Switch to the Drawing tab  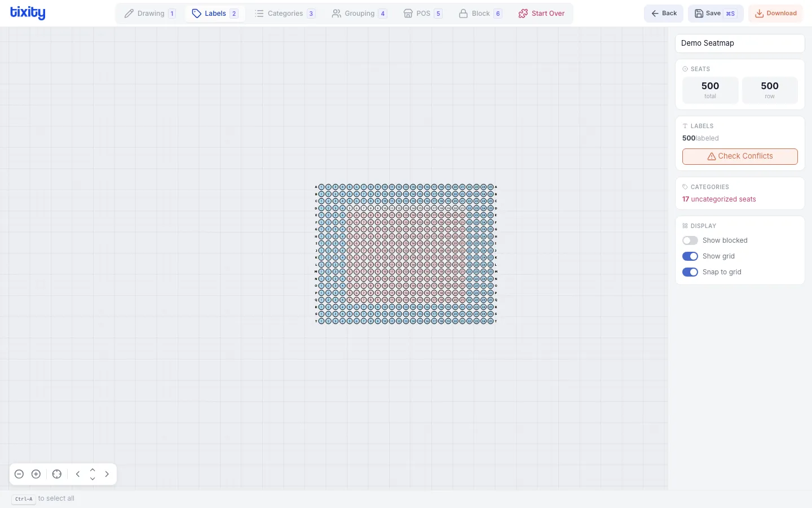150,14
